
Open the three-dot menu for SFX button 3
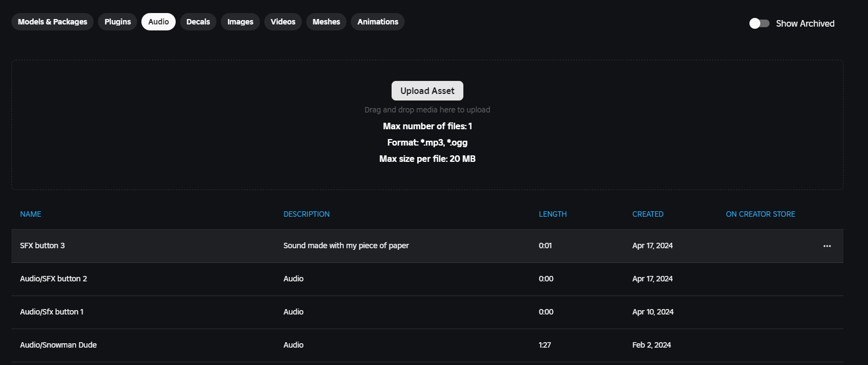tap(827, 246)
